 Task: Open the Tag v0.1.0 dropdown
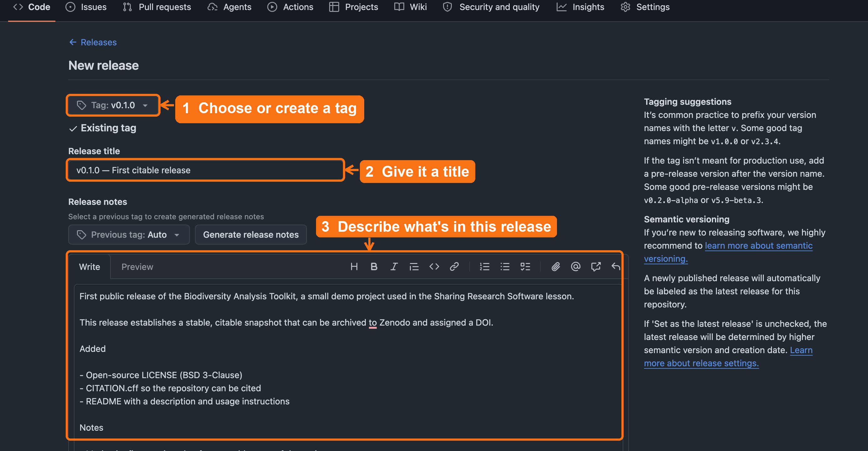click(113, 105)
